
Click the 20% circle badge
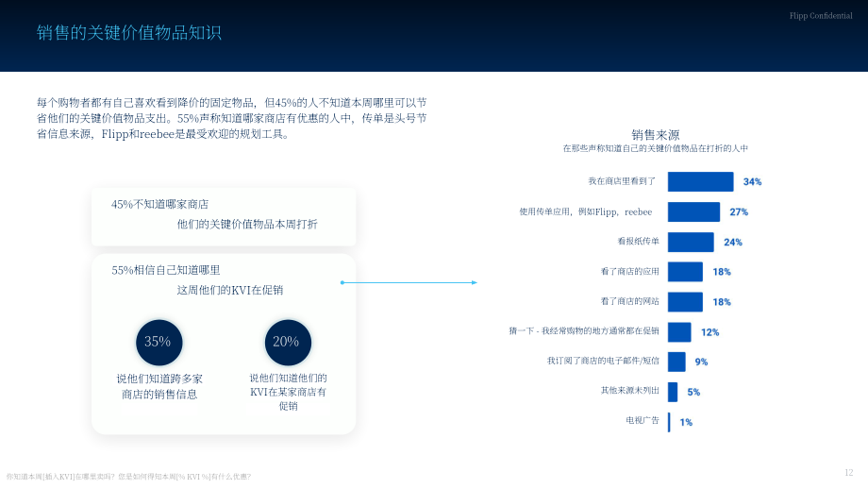click(288, 343)
